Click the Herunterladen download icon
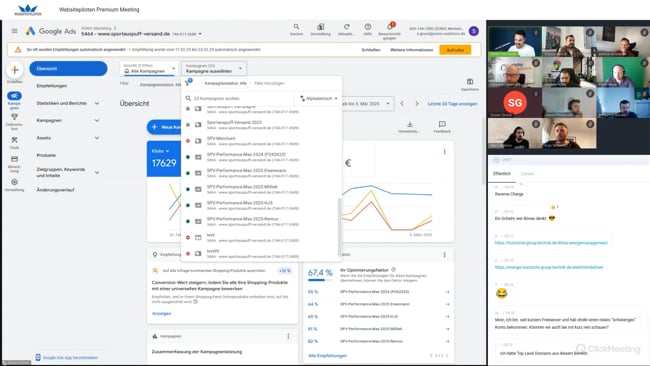The height and width of the screenshot is (366, 650). (410, 124)
